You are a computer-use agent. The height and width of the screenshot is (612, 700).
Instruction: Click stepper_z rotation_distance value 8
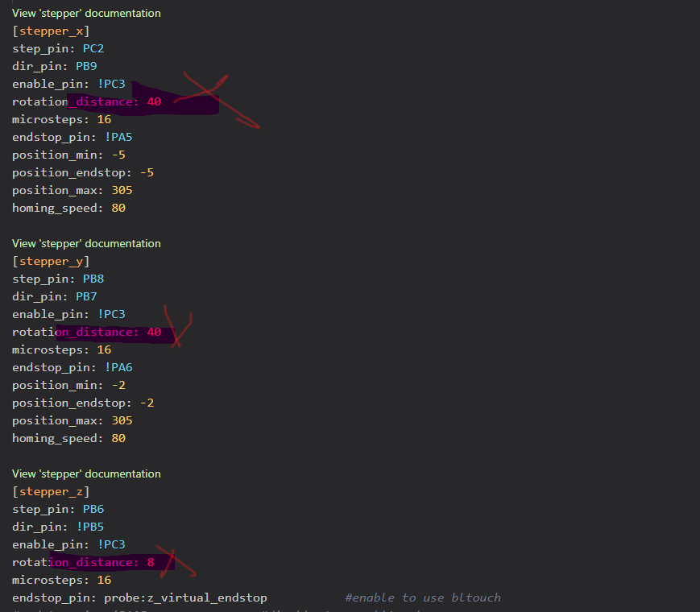pyautogui.click(x=151, y=562)
